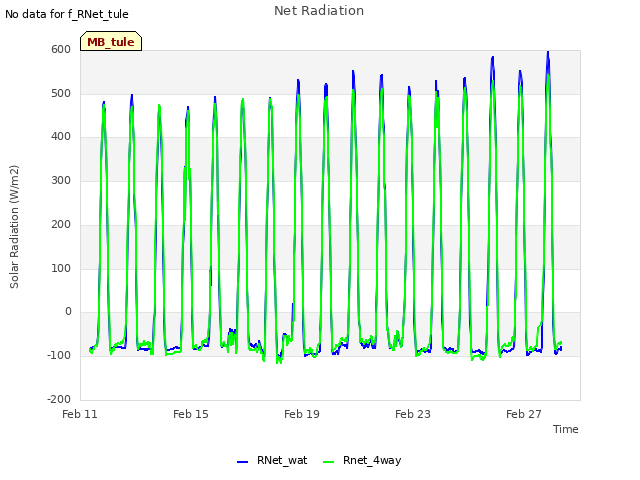Screen dimensions: 640x480
Task: Click the Net Radiation chart title
Action: 319,11
